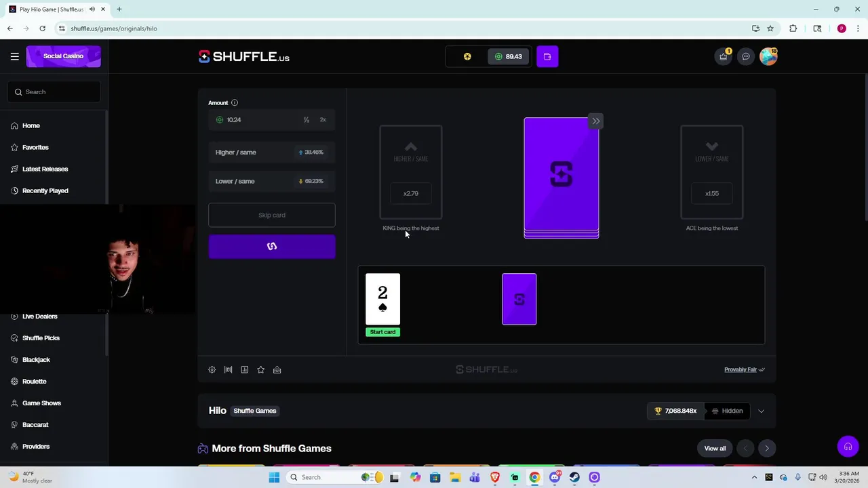The width and height of the screenshot is (868, 488).
Task: Click the LOWER / SAME x1.55 card
Action: click(x=712, y=172)
